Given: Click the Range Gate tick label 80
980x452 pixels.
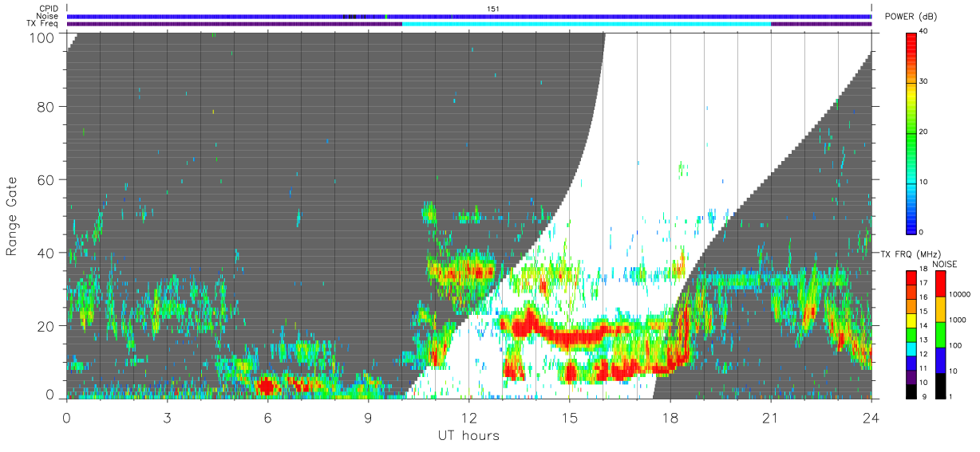Looking at the screenshot, I should [x=46, y=107].
